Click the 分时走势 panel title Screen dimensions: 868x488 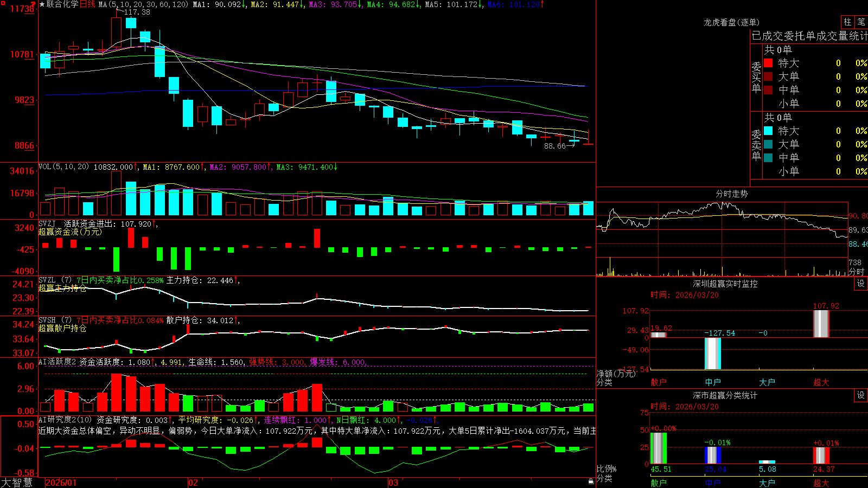pyautogui.click(x=731, y=194)
